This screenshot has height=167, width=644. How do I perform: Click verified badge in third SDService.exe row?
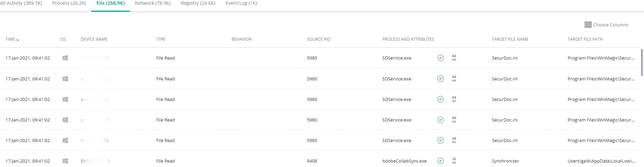pyautogui.click(x=441, y=99)
